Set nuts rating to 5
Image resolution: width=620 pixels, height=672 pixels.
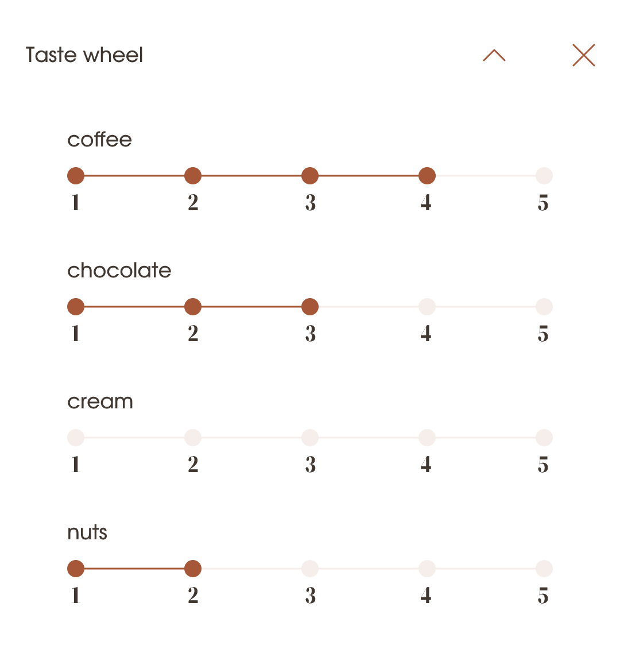(543, 568)
